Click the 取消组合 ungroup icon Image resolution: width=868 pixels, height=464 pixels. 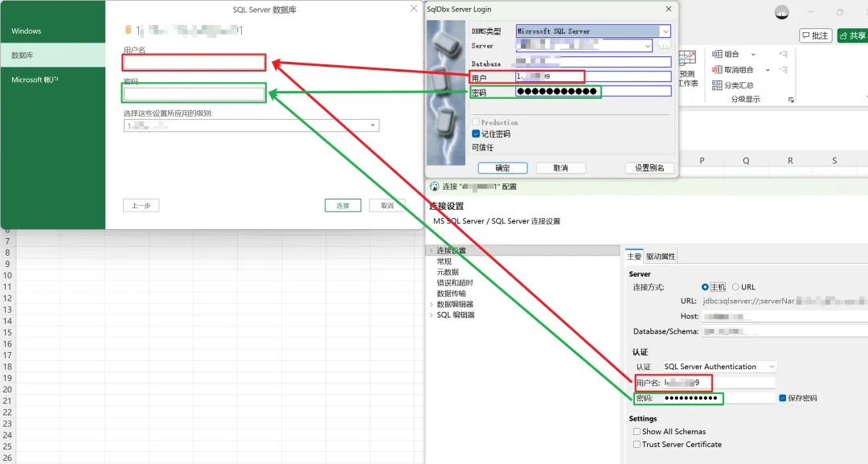(717, 70)
